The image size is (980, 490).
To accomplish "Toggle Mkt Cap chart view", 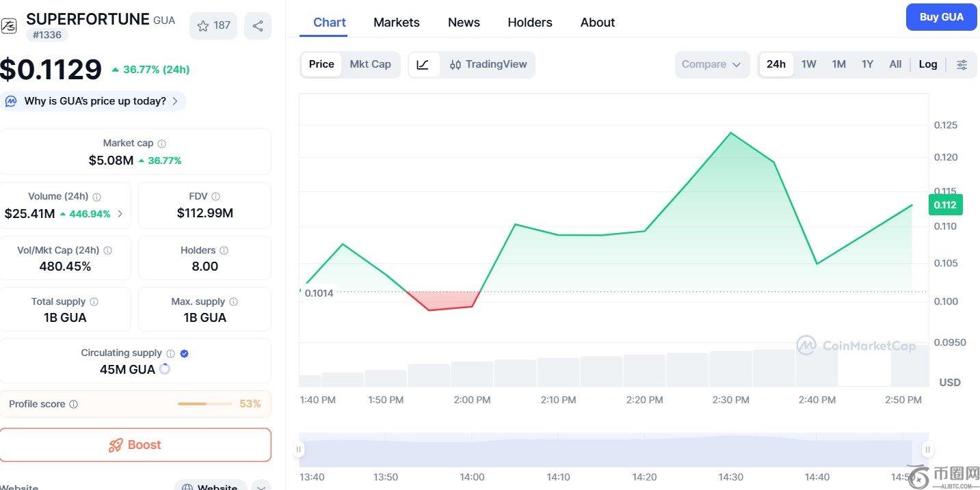I will pyautogui.click(x=370, y=64).
